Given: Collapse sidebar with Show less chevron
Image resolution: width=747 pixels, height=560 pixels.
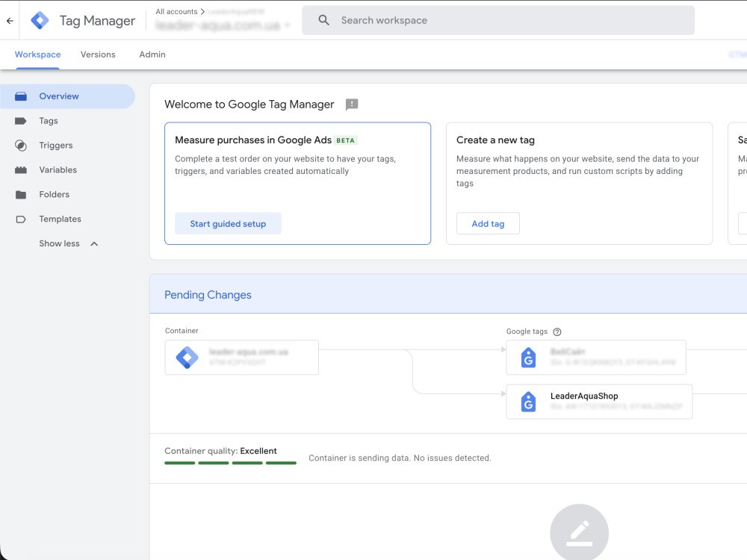Looking at the screenshot, I should pyautogui.click(x=94, y=244).
